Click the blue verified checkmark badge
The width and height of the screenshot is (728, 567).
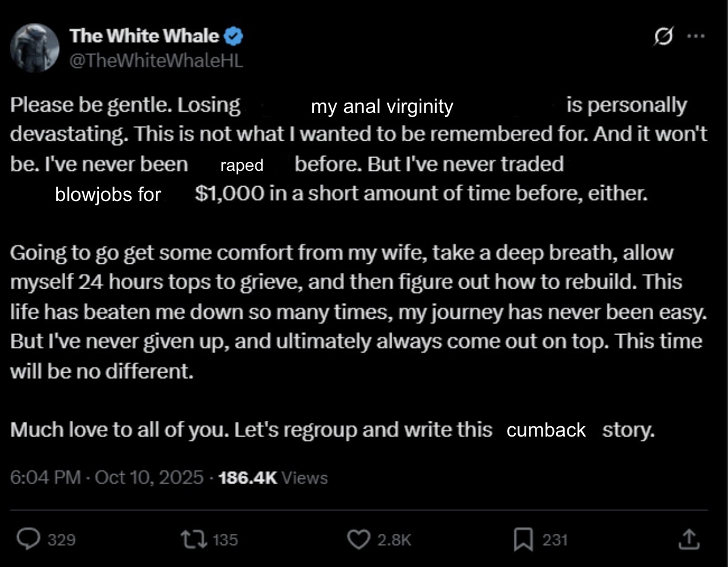234,37
